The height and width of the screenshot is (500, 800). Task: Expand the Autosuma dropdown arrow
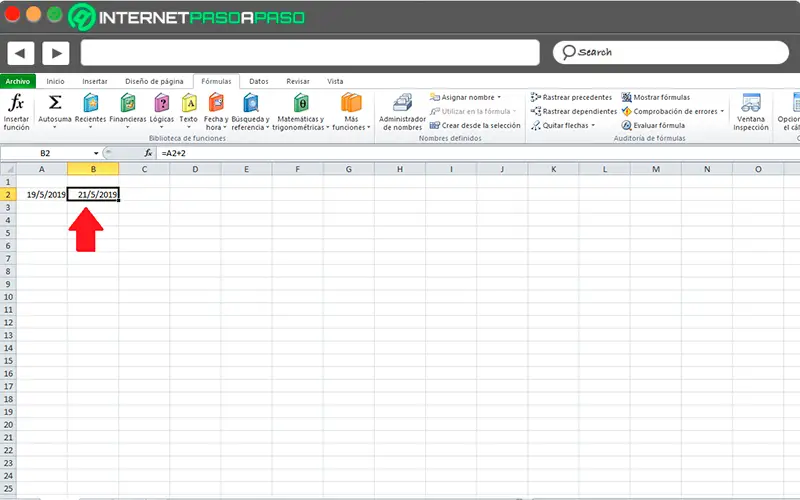[55, 127]
